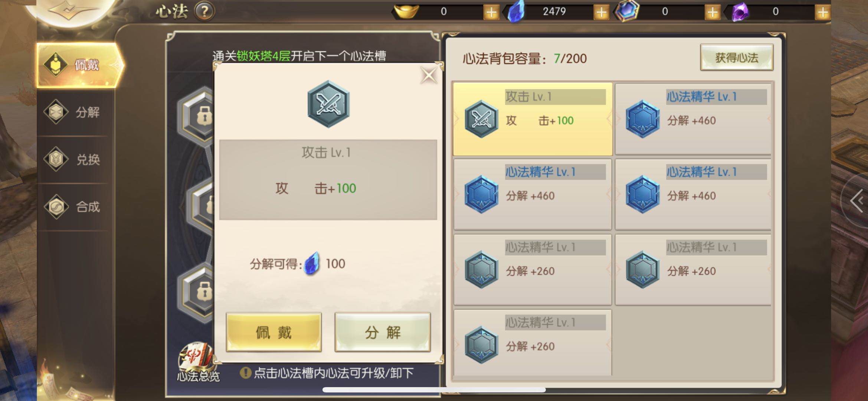Click the 获得心法 button
This screenshot has height=401, width=868.
(737, 57)
